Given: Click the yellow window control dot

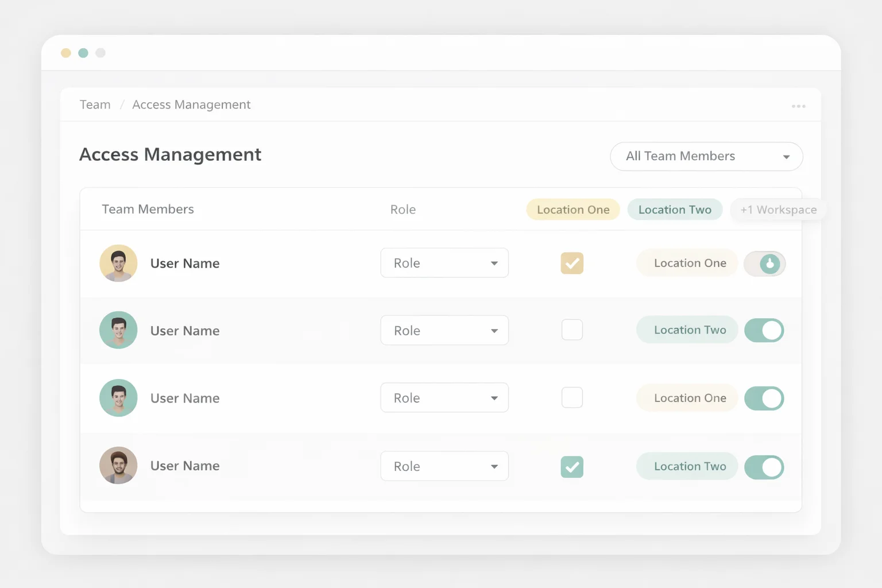Looking at the screenshot, I should coord(66,53).
